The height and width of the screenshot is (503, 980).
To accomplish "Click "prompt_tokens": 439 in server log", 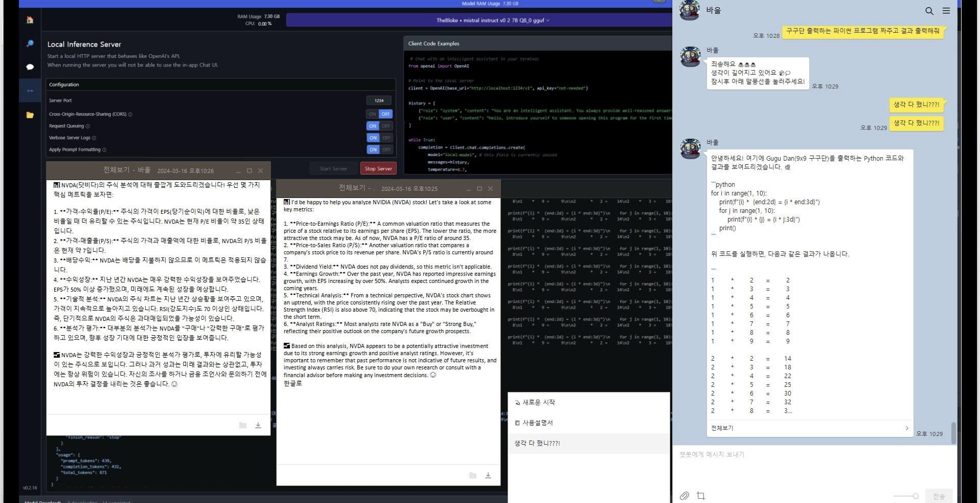I will [x=86, y=461].
